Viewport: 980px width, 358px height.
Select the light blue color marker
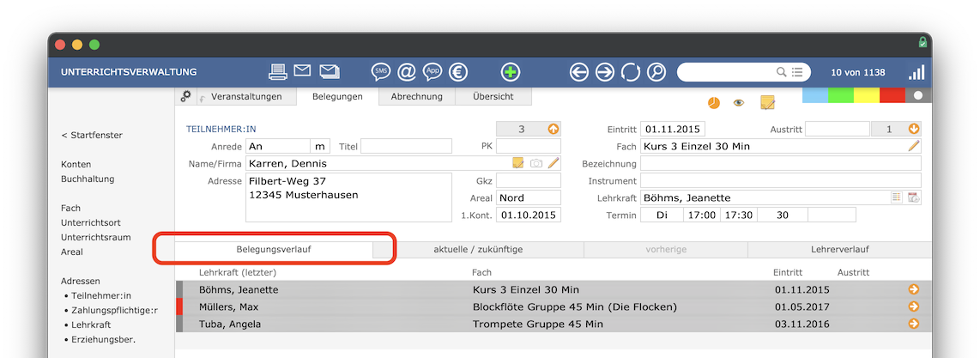pos(815,95)
